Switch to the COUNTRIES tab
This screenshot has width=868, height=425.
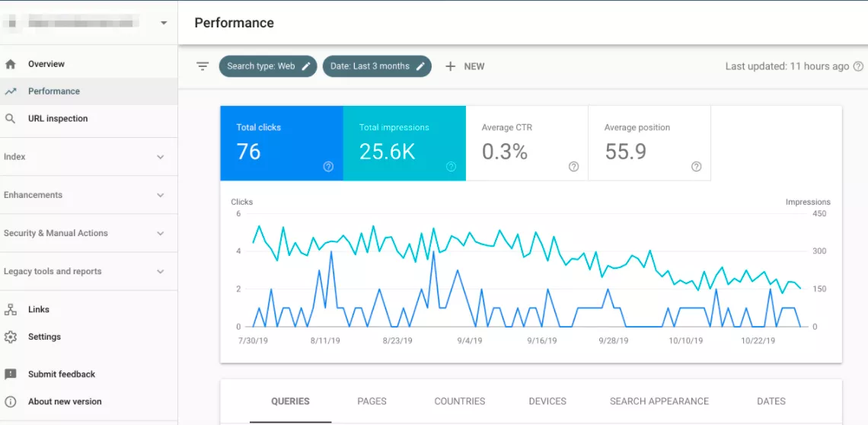459,401
